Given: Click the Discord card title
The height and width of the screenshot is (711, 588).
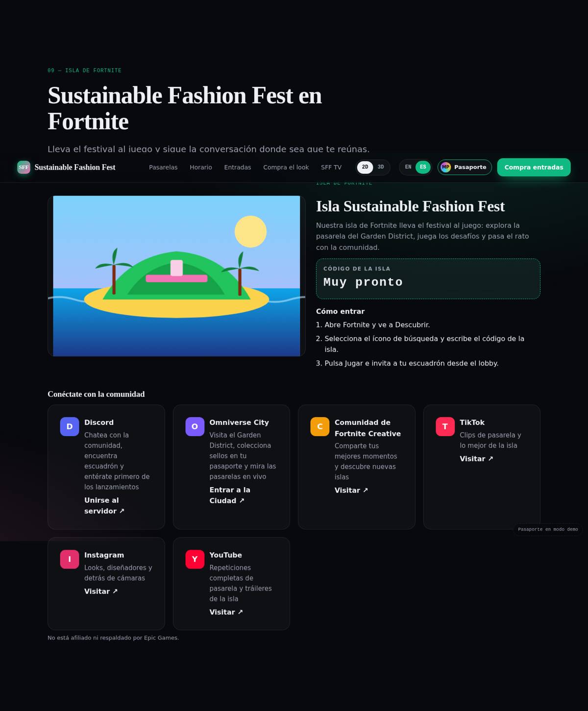Looking at the screenshot, I should click(x=99, y=422).
